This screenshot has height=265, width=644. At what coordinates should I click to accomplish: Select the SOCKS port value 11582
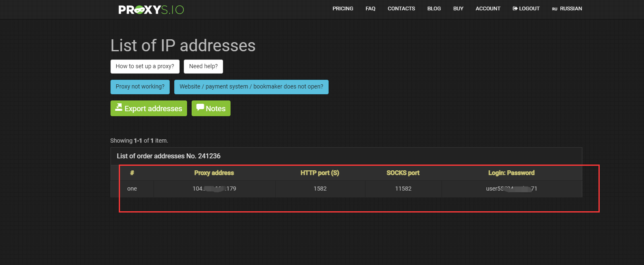tap(403, 189)
